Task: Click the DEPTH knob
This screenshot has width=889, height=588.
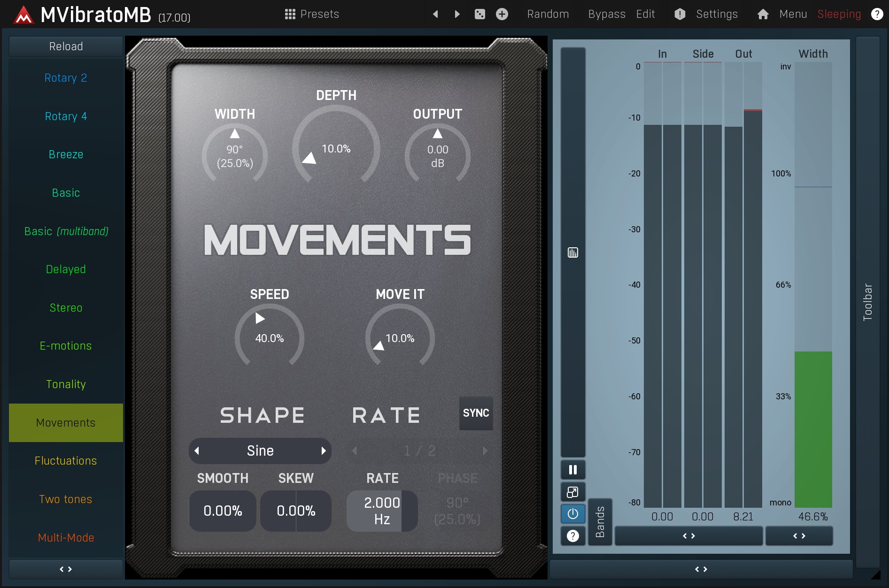Action: pyautogui.click(x=336, y=145)
